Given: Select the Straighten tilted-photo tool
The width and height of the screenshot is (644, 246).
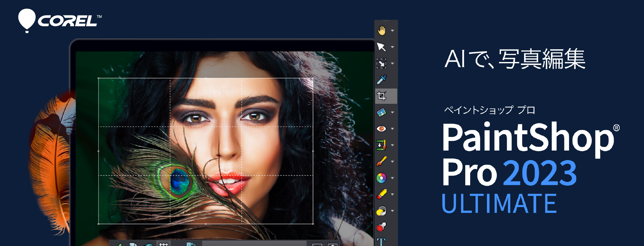Looking at the screenshot, I should [381, 113].
